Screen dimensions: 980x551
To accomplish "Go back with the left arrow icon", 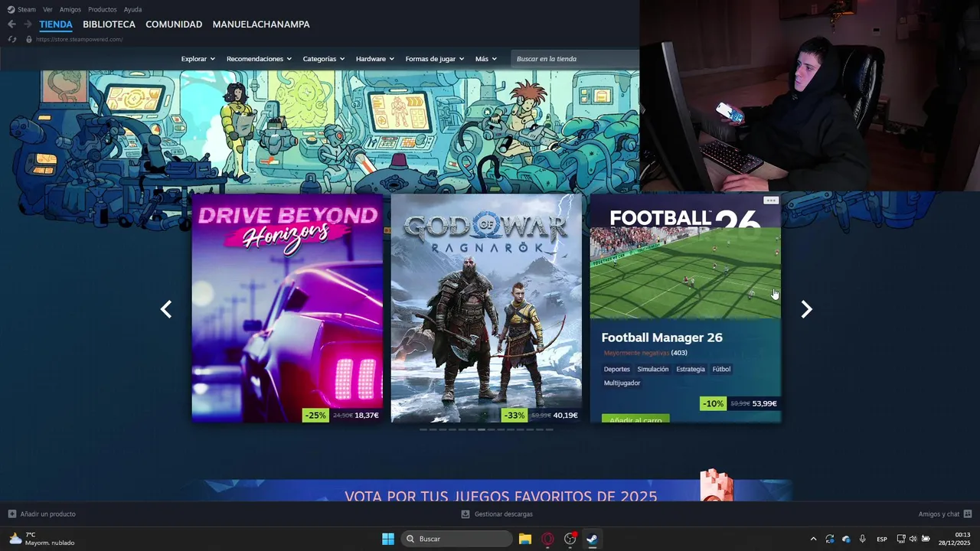I will (x=11, y=24).
